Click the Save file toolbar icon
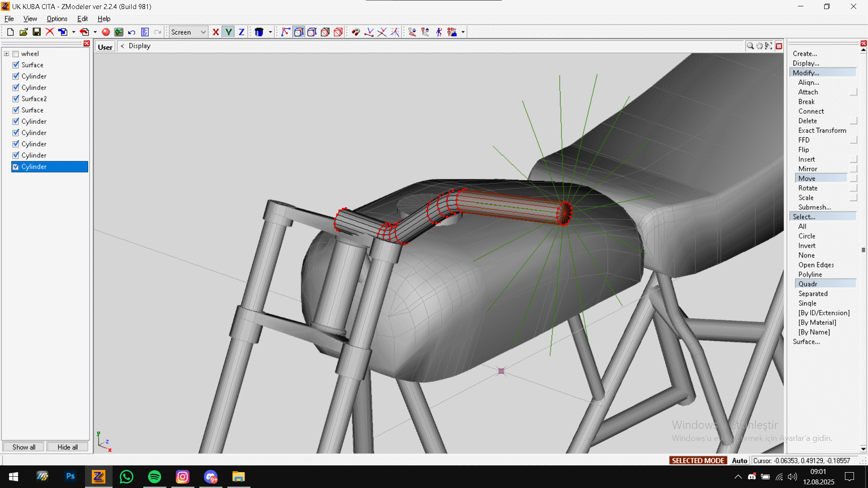Image resolution: width=868 pixels, height=488 pixels. tap(37, 32)
